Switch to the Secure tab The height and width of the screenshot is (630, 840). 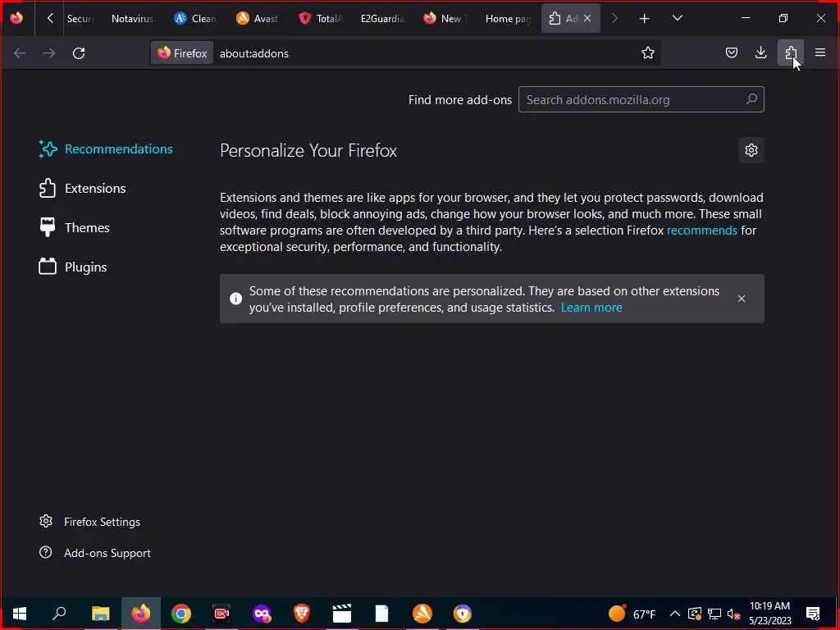pyautogui.click(x=80, y=18)
